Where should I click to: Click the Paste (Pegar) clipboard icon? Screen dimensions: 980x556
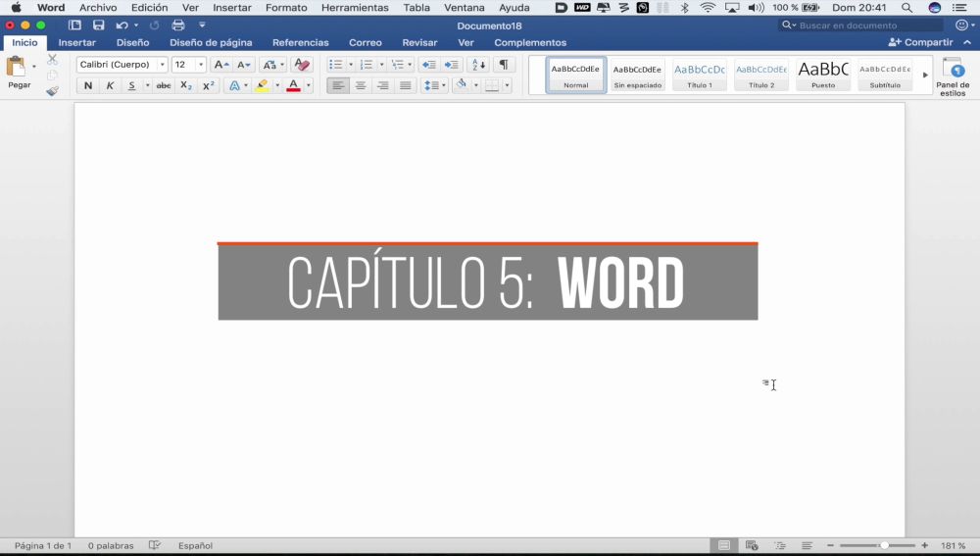coord(16,67)
